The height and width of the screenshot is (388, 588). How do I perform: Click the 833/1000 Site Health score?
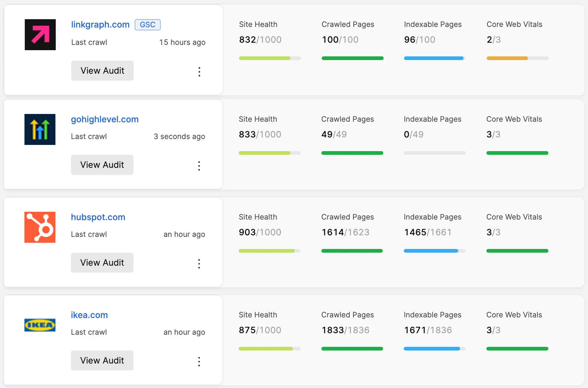260,134
